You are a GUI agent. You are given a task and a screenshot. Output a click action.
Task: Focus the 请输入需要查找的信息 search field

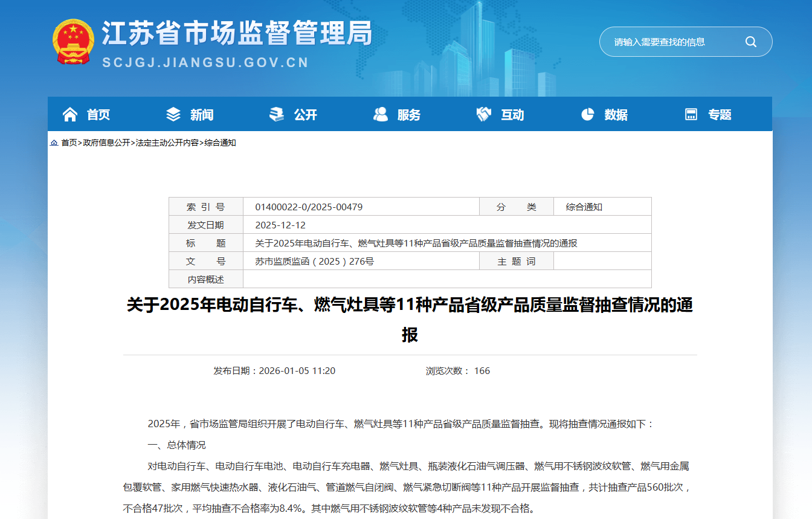click(x=671, y=42)
